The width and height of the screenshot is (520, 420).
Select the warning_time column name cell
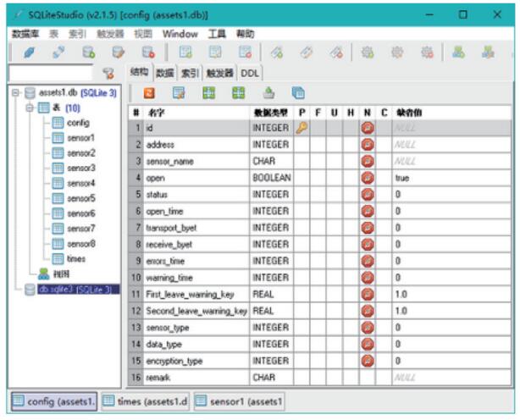[x=196, y=278]
